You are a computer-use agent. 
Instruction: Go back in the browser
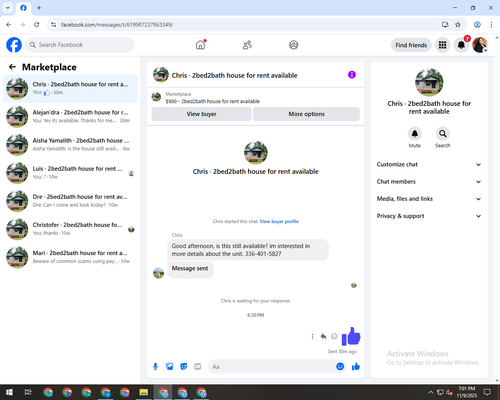pos(9,25)
